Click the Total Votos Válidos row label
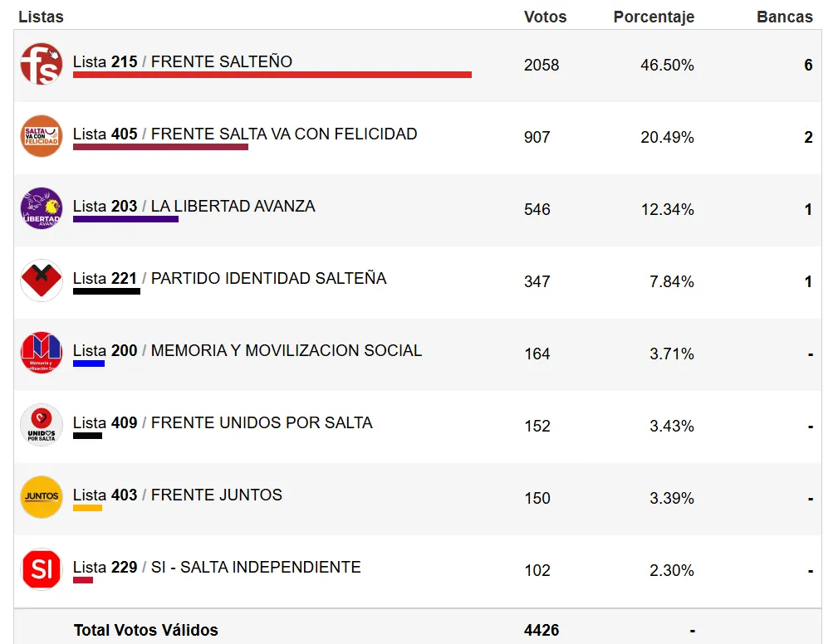Image resolution: width=838 pixels, height=644 pixels. [146, 631]
